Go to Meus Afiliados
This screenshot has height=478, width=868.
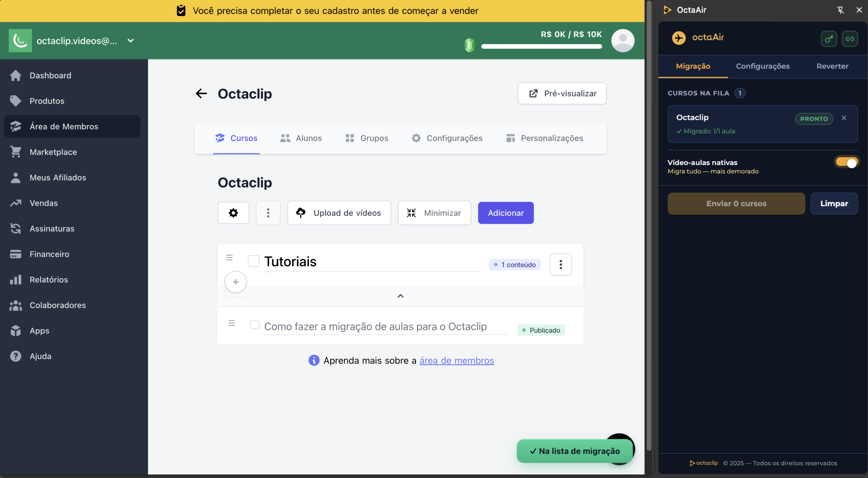pyautogui.click(x=58, y=178)
